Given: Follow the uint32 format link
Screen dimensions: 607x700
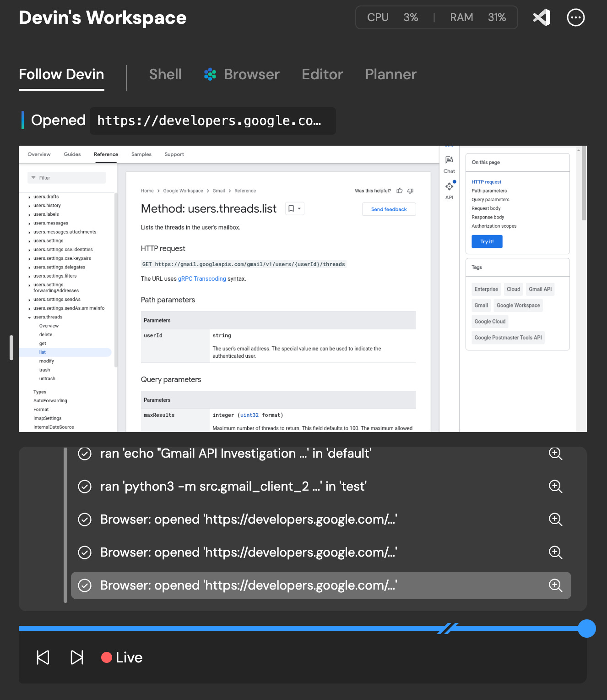Looking at the screenshot, I should (x=249, y=415).
